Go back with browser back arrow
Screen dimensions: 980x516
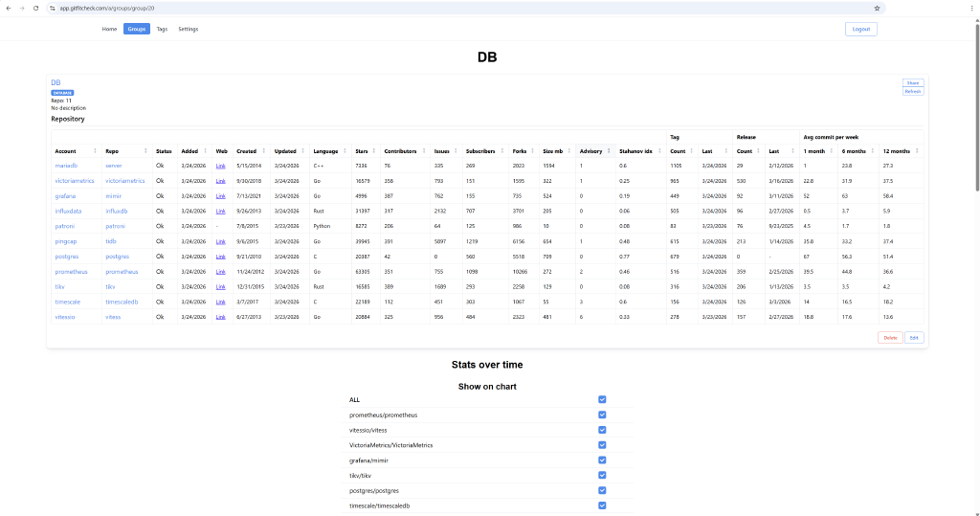pos(8,8)
